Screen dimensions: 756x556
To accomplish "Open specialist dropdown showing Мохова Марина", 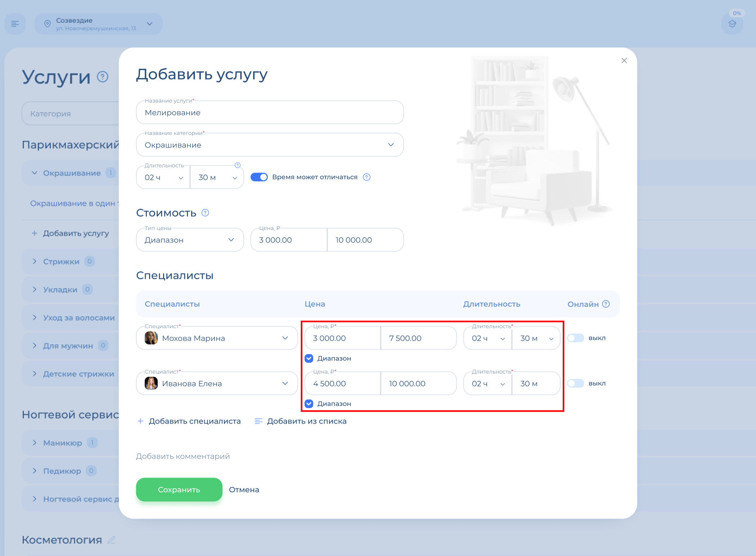I will 217,338.
